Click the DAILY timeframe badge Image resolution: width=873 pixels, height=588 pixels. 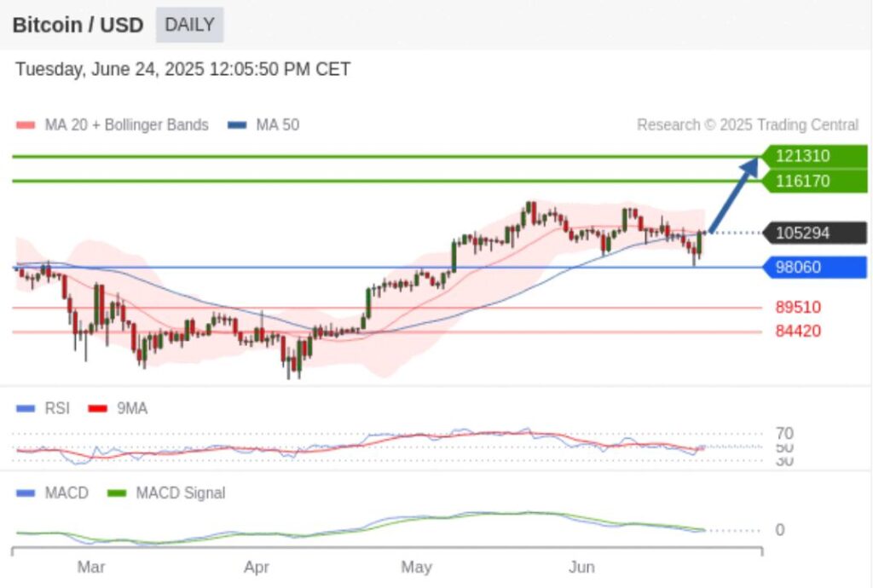[189, 25]
